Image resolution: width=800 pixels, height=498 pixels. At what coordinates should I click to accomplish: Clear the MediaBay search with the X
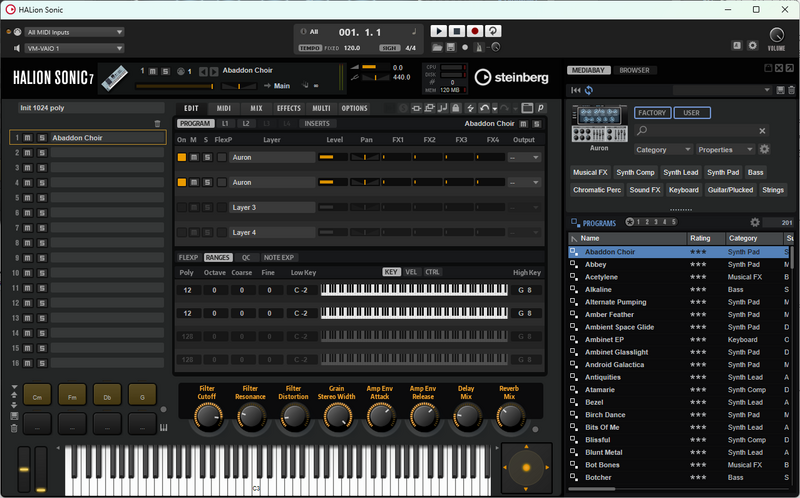click(762, 131)
